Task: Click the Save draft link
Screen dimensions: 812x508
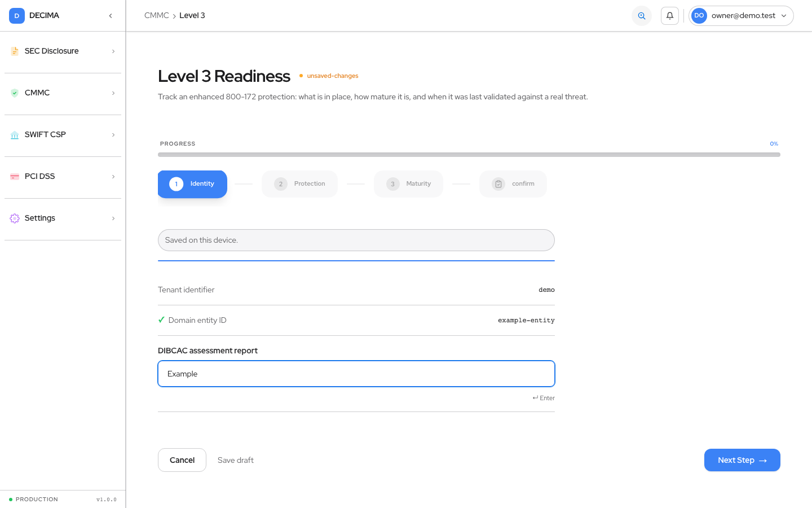Action: tap(236, 460)
